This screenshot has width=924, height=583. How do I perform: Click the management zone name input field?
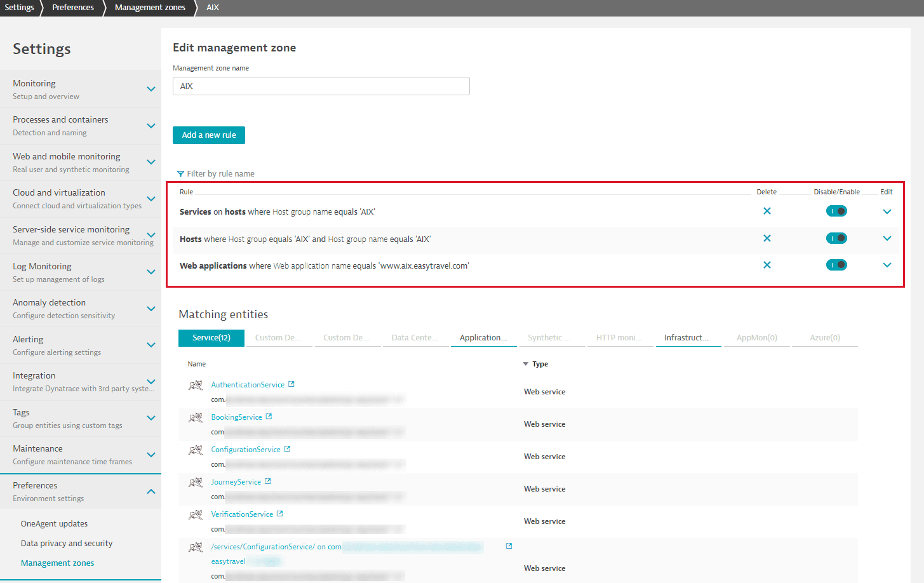[x=321, y=86]
